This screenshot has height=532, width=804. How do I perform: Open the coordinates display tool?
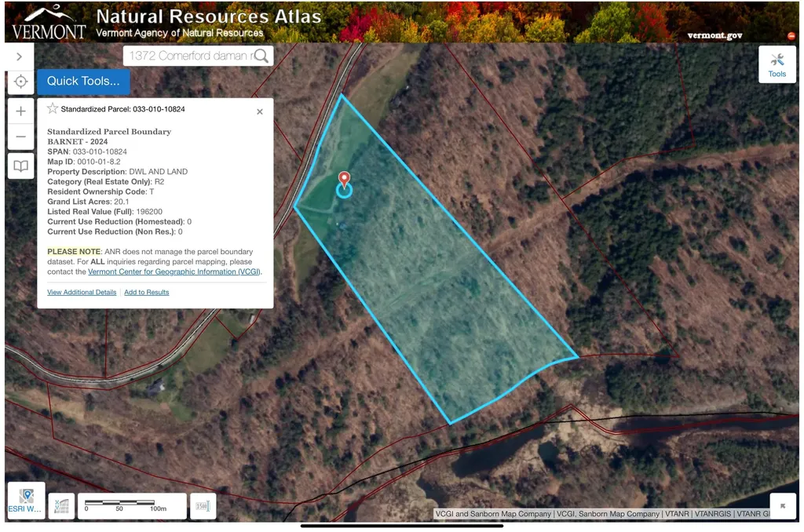point(61,506)
